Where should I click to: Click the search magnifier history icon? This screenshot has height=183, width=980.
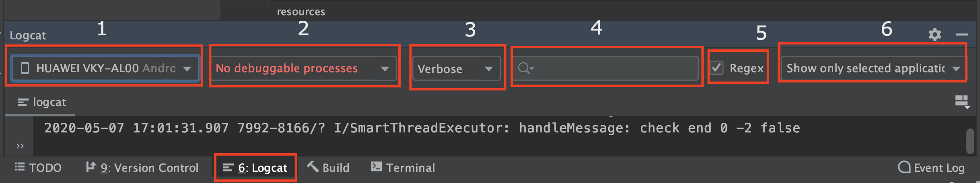tap(526, 68)
